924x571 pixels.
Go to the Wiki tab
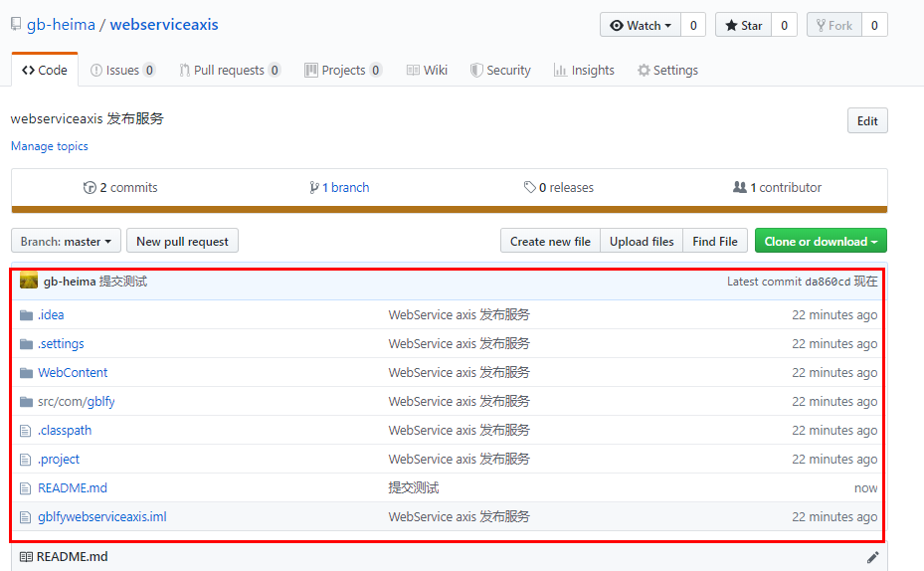[x=428, y=70]
